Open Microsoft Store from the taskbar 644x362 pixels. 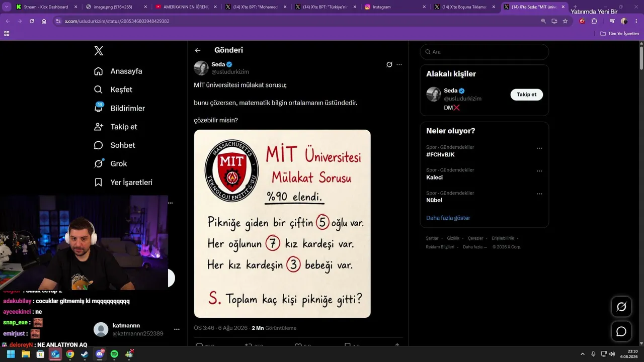pyautogui.click(x=40, y=354)
